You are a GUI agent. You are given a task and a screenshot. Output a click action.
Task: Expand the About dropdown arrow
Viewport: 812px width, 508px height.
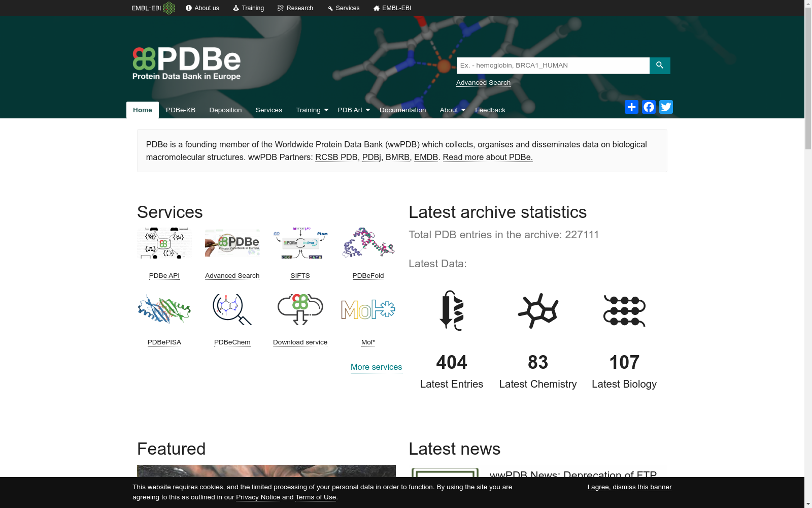coord(463,110)
